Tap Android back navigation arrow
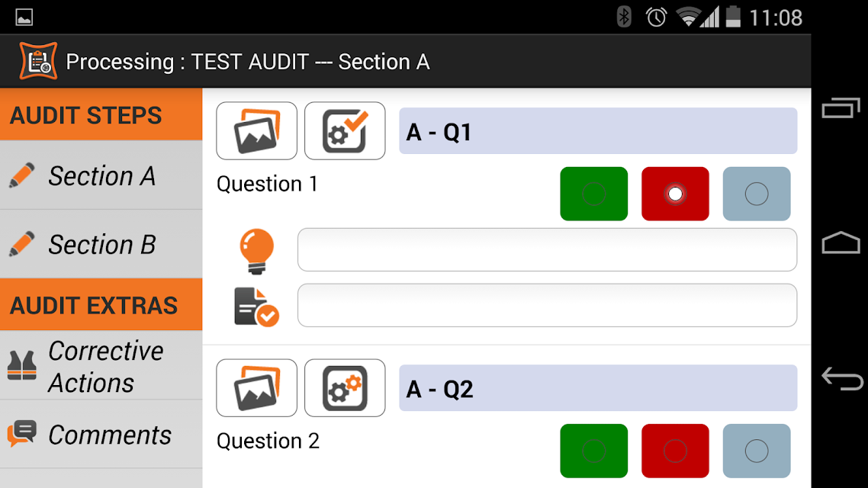Image resolution: width=868 pixels, height=488 pixels. tap(842, 379)
